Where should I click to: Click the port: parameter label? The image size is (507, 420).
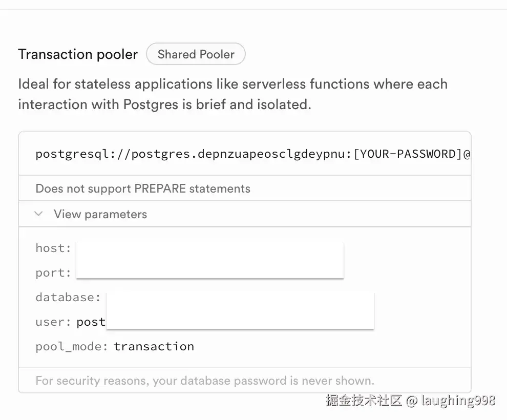[x=53, y=272]
